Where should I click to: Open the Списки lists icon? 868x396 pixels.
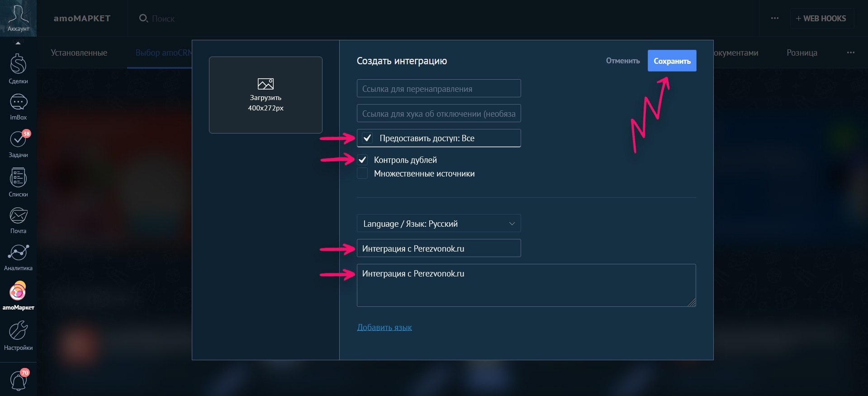point(18,182)
